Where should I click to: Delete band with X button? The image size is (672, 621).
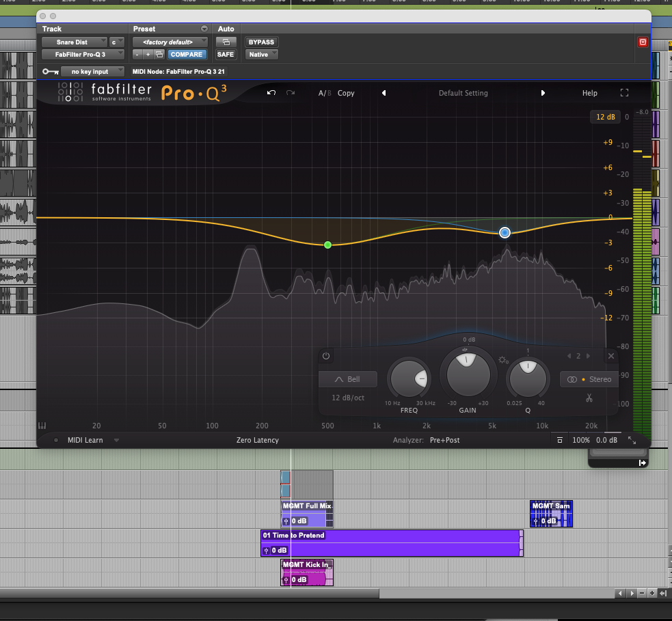tap(611, 356)
